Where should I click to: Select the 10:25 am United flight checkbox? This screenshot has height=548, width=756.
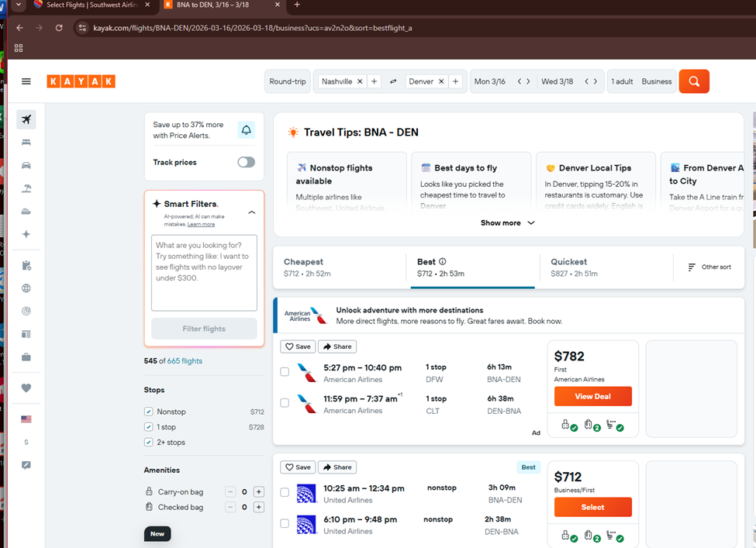[x=285, y=492]
